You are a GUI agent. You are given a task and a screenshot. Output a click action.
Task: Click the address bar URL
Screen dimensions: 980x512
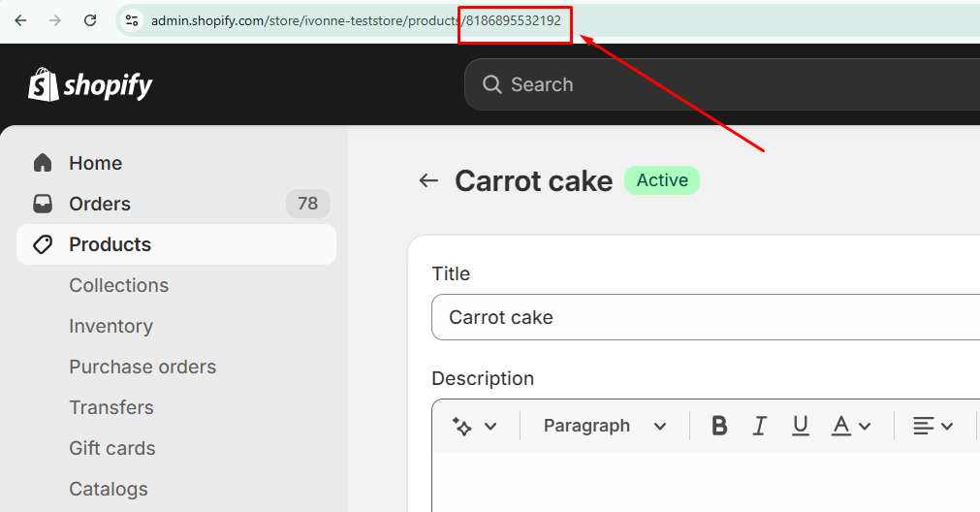pos(356,20)
